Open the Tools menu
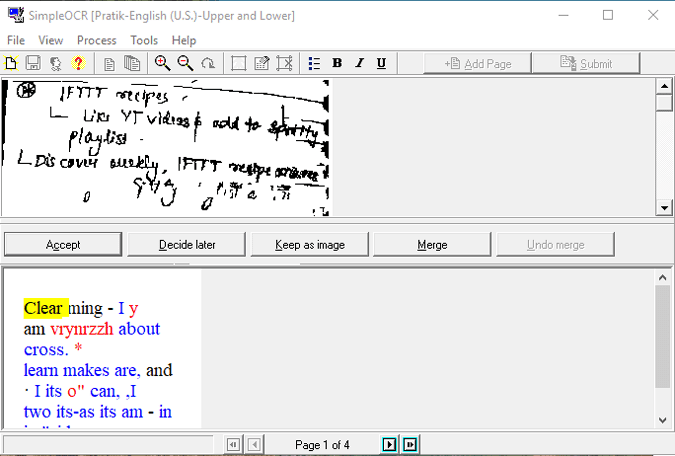 [144, 40]
